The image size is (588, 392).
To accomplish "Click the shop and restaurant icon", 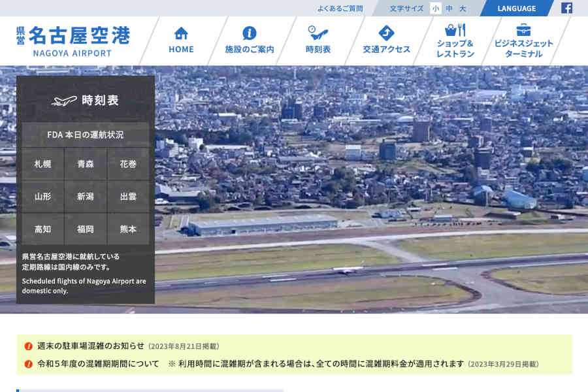I will [455, 31].
